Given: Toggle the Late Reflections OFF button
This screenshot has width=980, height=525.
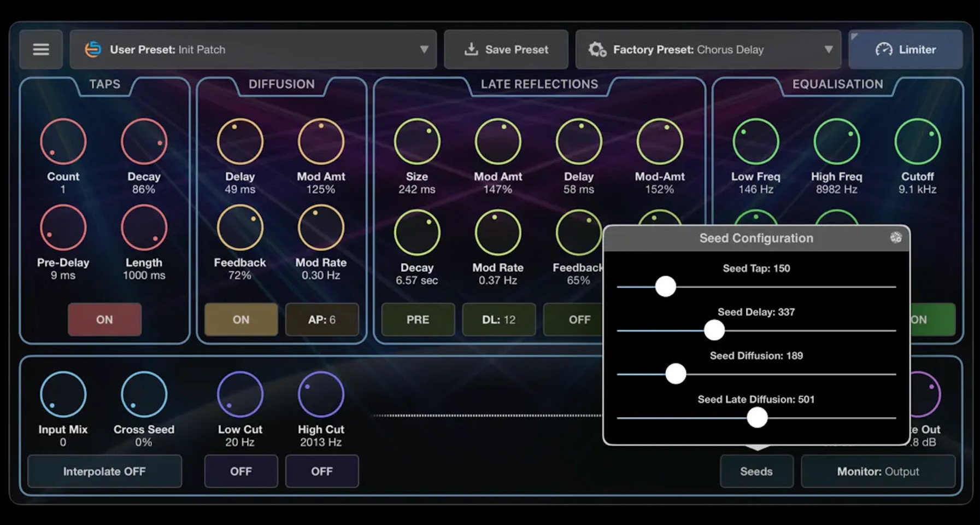Looking at the screenshot, I should pyautogui.click(x=573, y=319).
